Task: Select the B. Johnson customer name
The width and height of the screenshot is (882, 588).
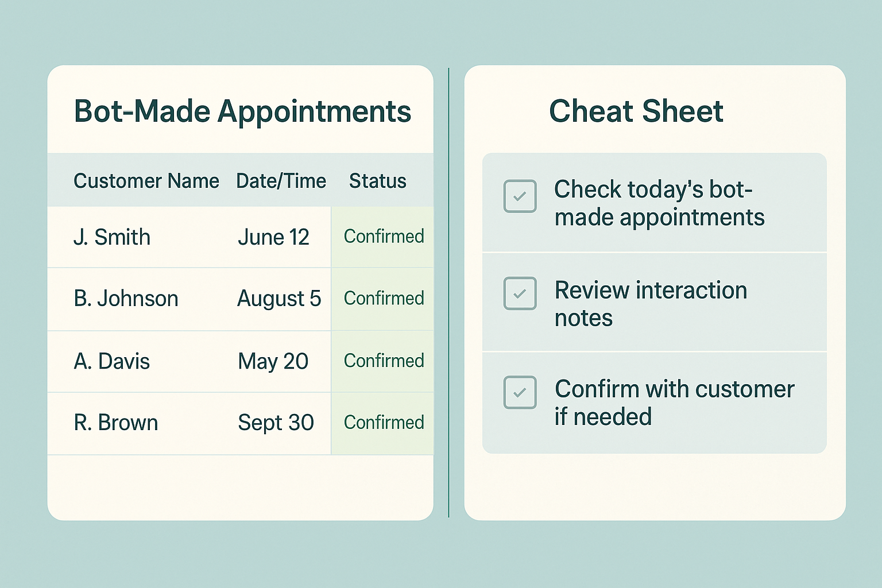Action: click(126, 299)
